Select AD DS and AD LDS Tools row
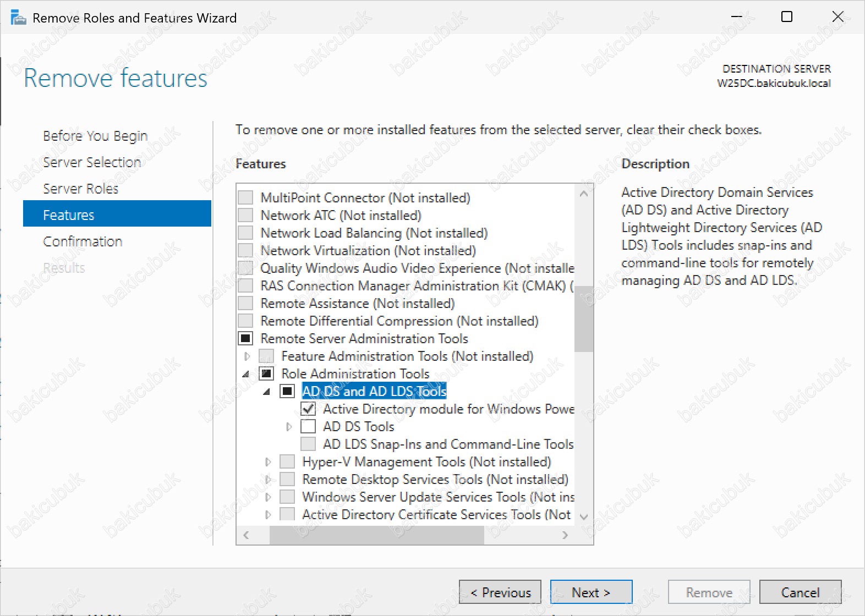 [374, 391]
